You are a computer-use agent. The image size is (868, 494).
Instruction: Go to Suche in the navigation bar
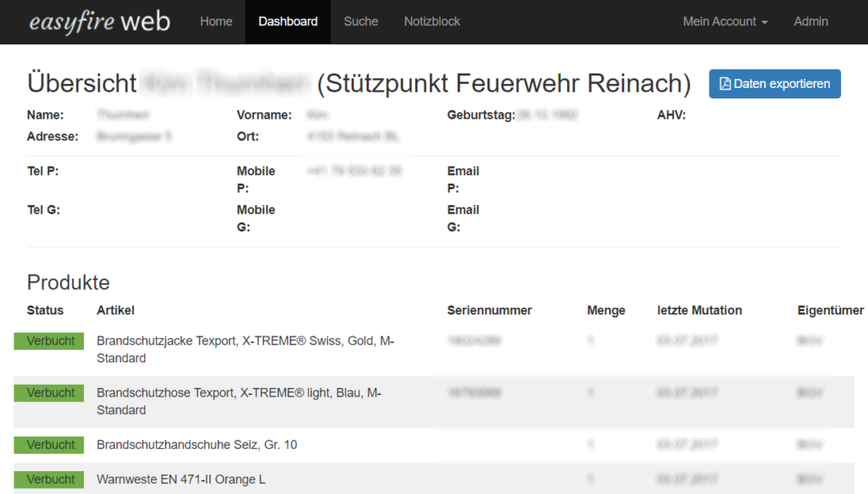361,21
